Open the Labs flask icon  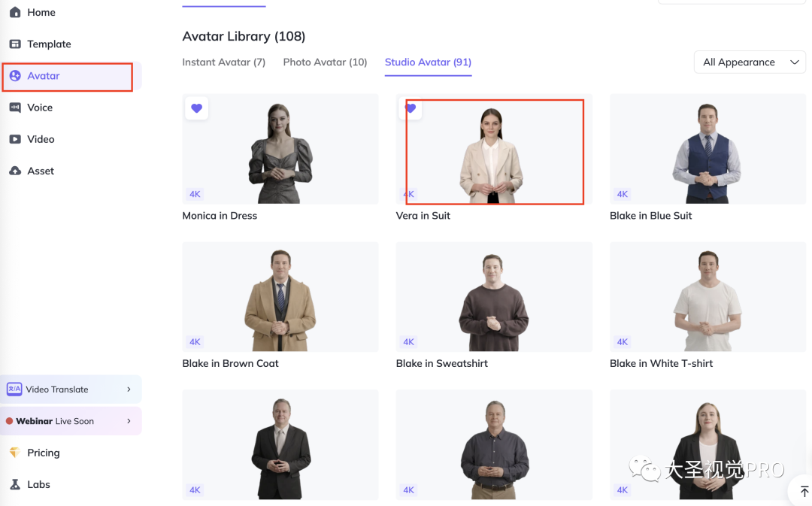click(x=15, y=484)
